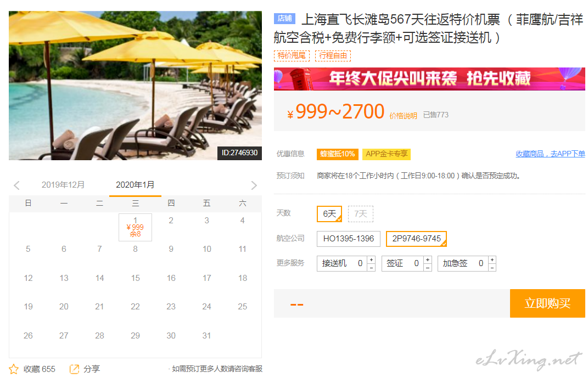The height and width of the screenshot is (378, 588).
Task: Decrease 签证 quantity with minus
Action: point(428,268)
